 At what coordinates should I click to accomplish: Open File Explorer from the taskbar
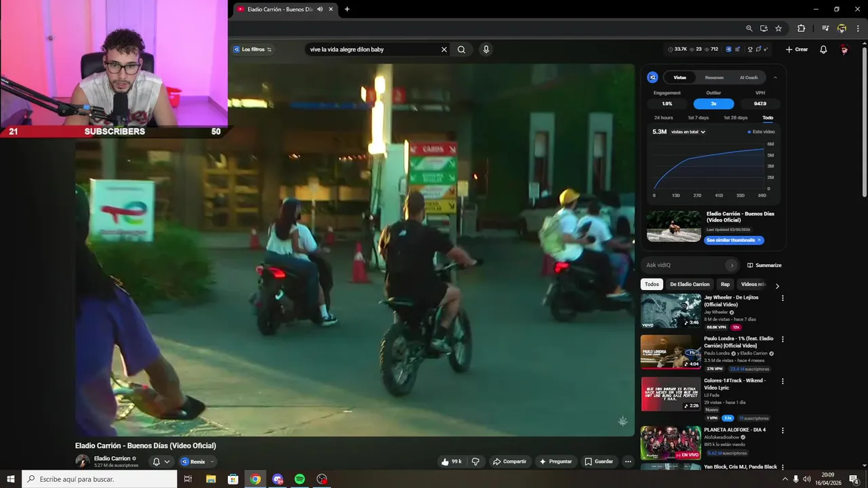[211, 479]
